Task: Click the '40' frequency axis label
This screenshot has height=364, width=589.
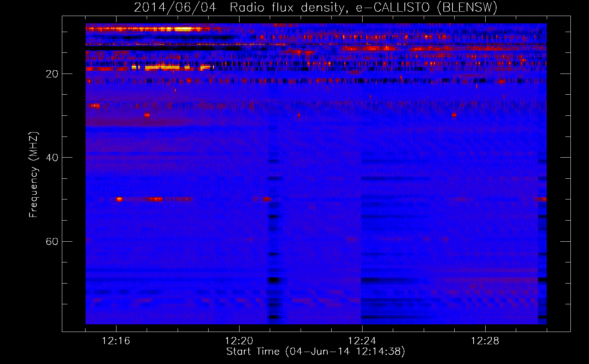Action: click(x=52, y=158)
